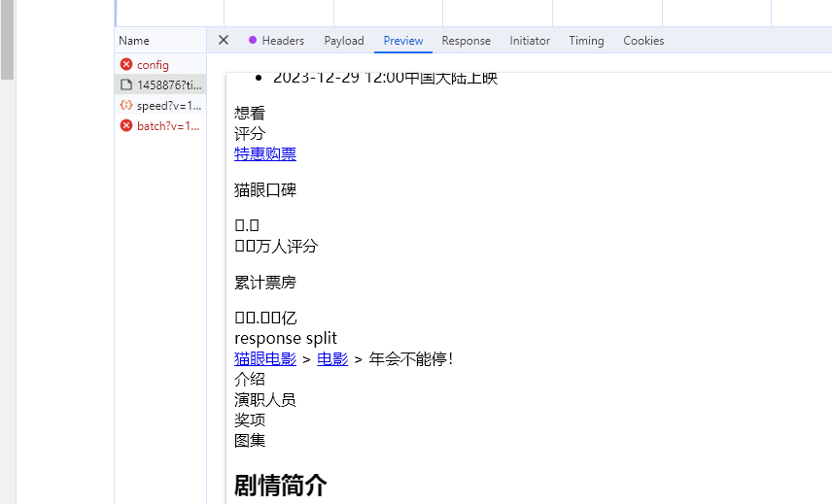The height and width of the screenshot is (504, 832).
Task: Click the 演职人员 text
Action: tap(265, 400)
